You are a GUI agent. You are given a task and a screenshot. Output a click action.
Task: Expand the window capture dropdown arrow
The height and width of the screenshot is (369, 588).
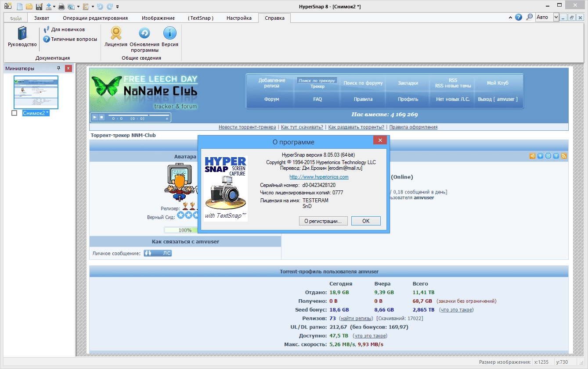pos(78,7)
